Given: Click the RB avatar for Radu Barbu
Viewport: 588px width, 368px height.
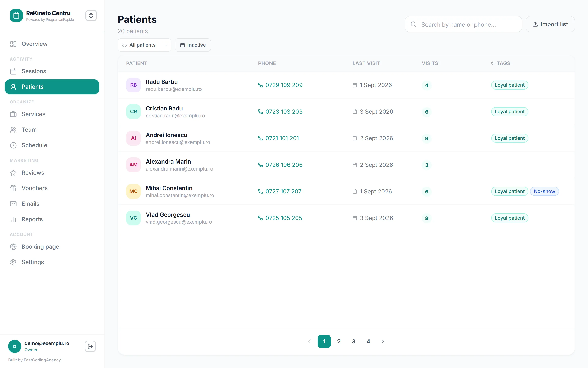Looking at the screenshot, I should (133, 85).
